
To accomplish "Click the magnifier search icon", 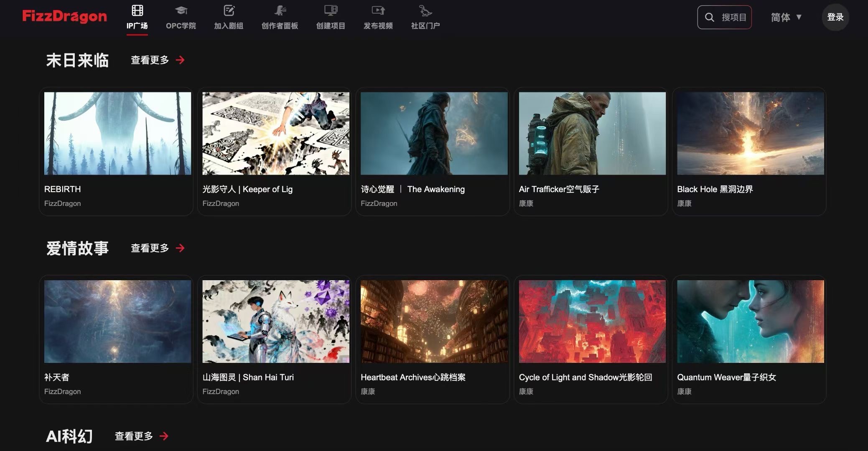I will click(x=709, y=17).
